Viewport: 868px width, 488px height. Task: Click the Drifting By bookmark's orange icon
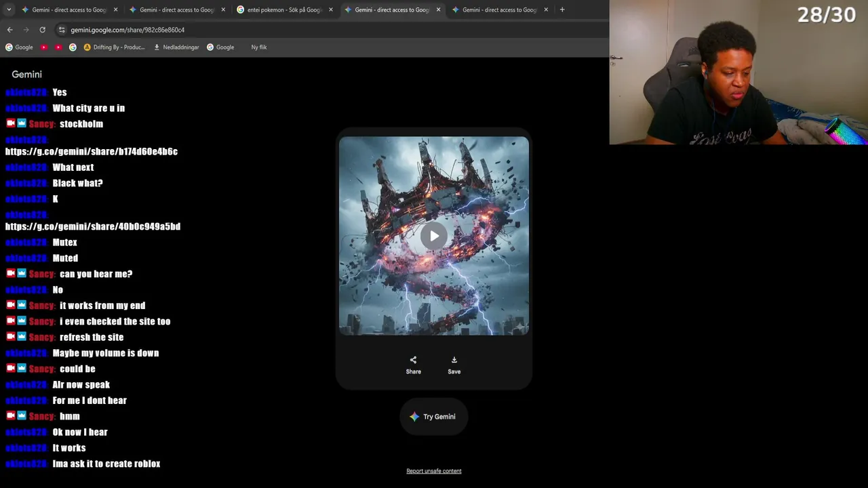tap(87, 47)
